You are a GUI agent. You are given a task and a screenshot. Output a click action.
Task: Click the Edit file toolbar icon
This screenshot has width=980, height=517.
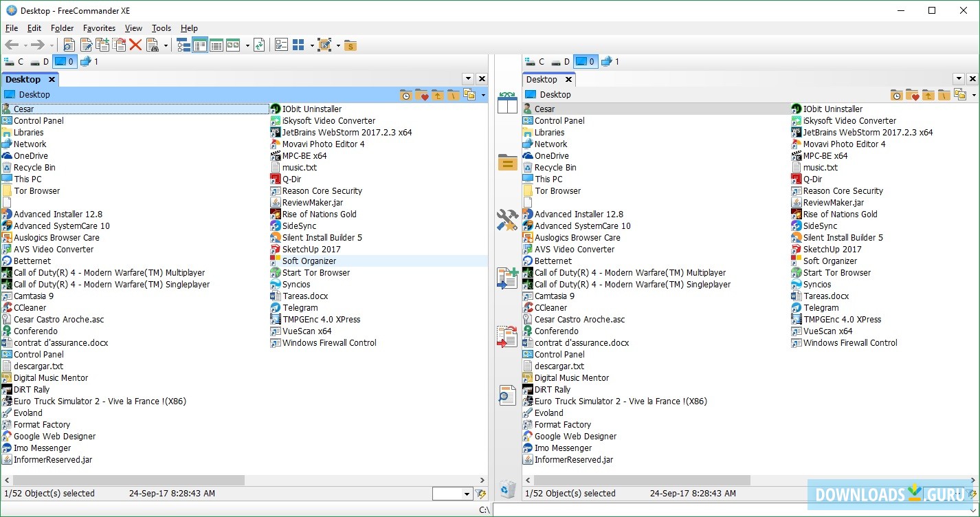click(86, 45)
